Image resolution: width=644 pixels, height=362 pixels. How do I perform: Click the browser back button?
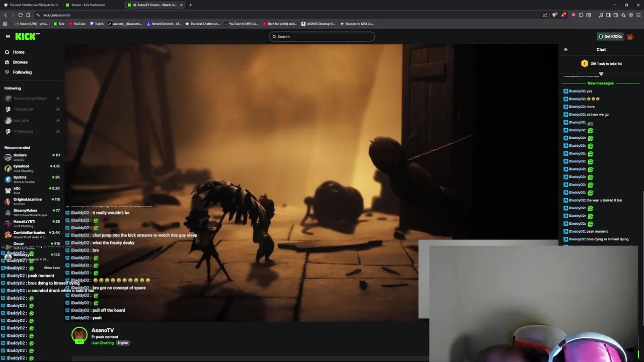point(6,15)
